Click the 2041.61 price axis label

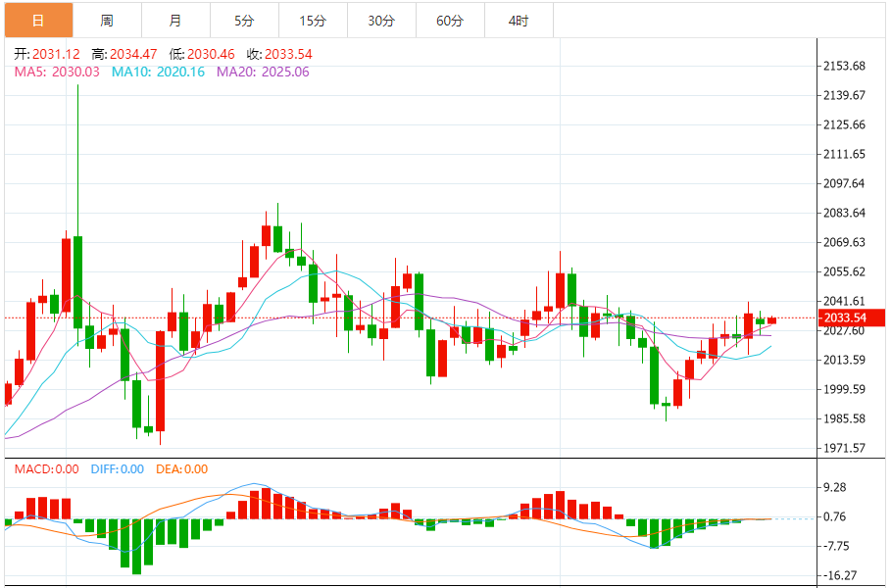(844, 301)
